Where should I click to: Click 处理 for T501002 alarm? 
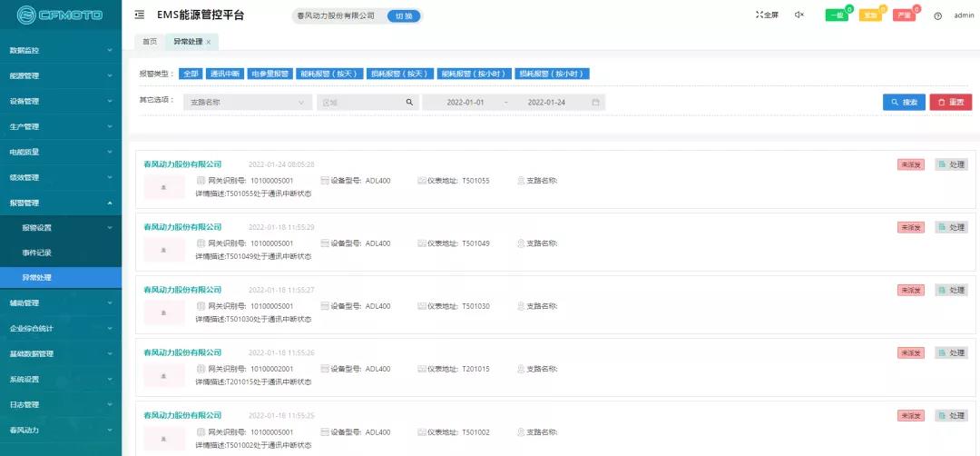point(951,415)
